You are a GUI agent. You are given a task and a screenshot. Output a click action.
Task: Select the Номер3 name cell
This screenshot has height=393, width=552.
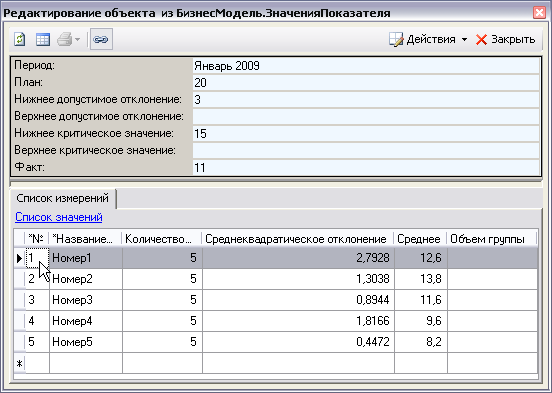[86, 300]
